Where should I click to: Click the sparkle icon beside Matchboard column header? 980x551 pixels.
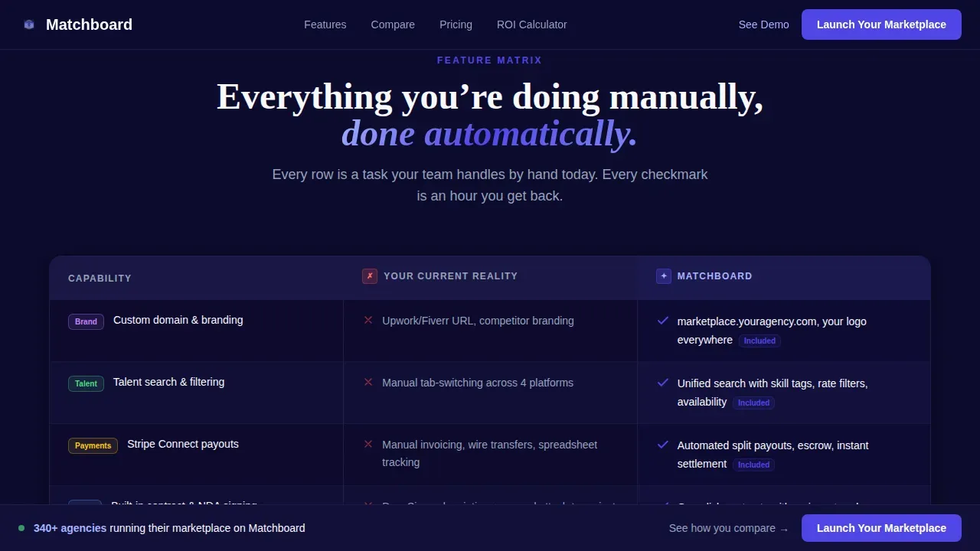664,276
